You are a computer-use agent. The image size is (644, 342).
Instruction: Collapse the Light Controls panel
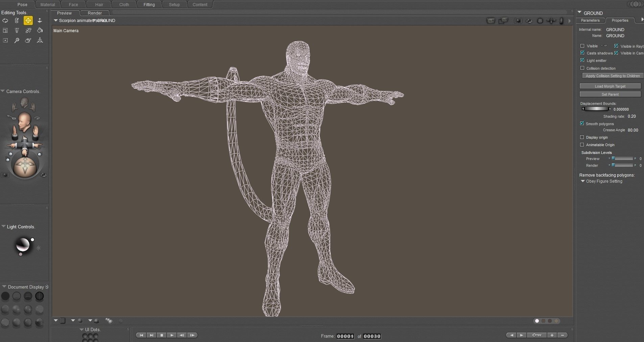[x=3, y=226]
